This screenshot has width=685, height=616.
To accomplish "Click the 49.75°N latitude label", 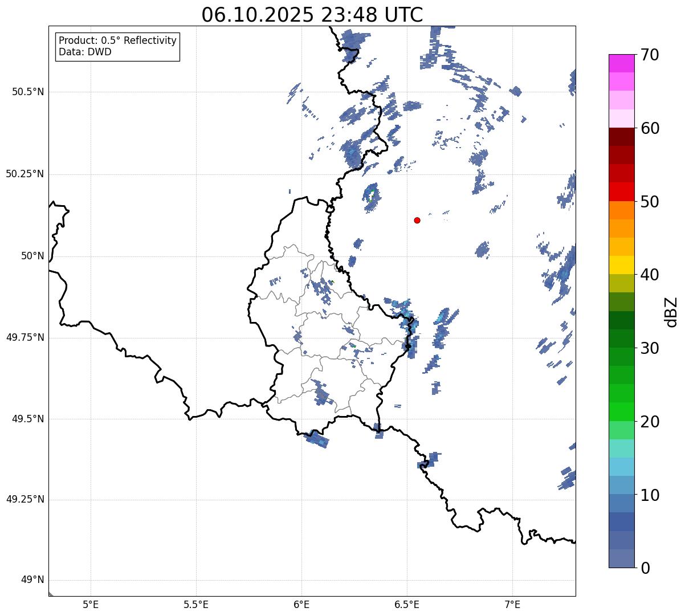I will (25, 337).
